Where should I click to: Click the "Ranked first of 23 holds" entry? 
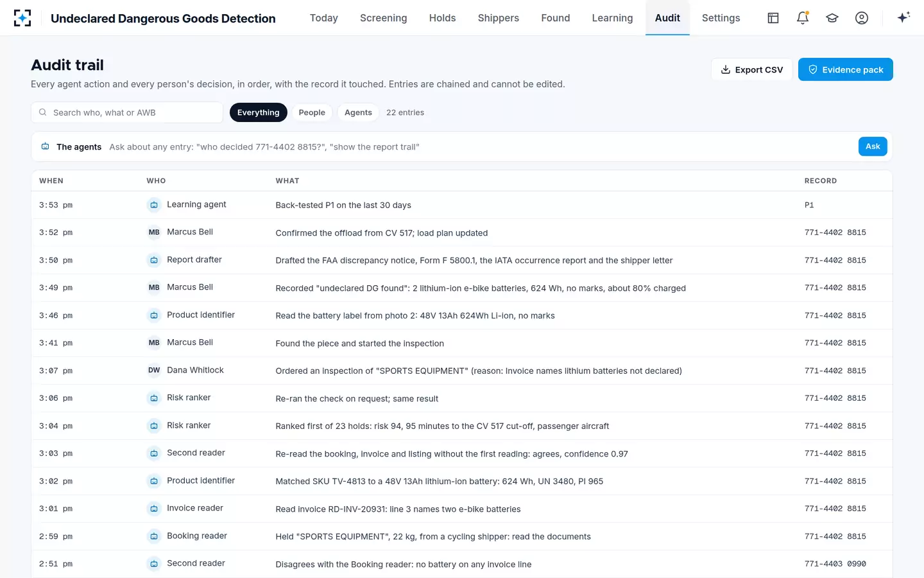click(442, 426)
